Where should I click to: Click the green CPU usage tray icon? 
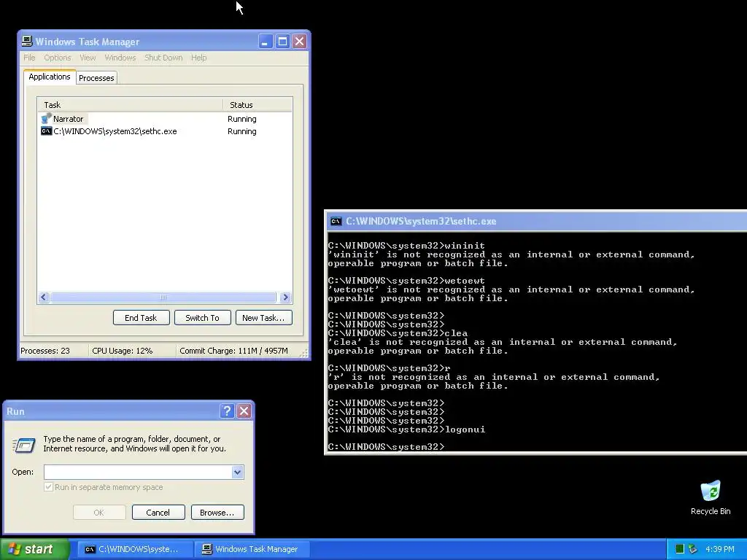[680, 549]
